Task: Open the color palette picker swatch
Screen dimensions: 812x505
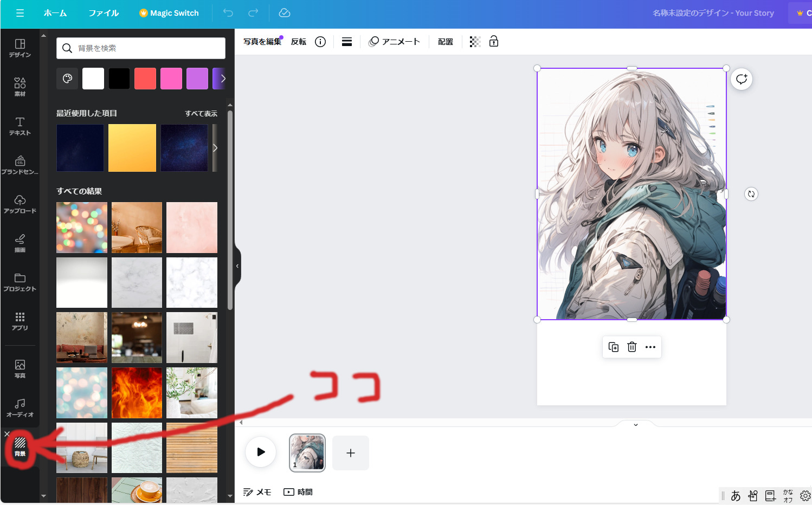Action: click(67, 79)
